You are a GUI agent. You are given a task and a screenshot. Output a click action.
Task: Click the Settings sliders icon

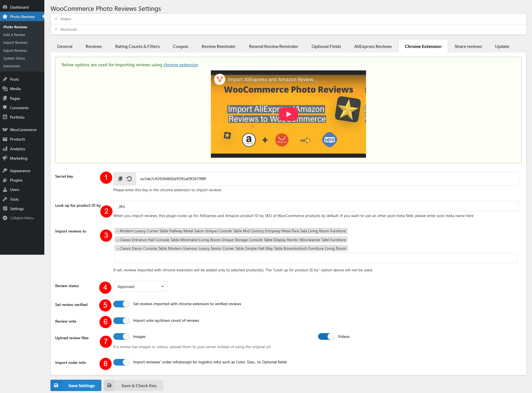coord(5,209)
